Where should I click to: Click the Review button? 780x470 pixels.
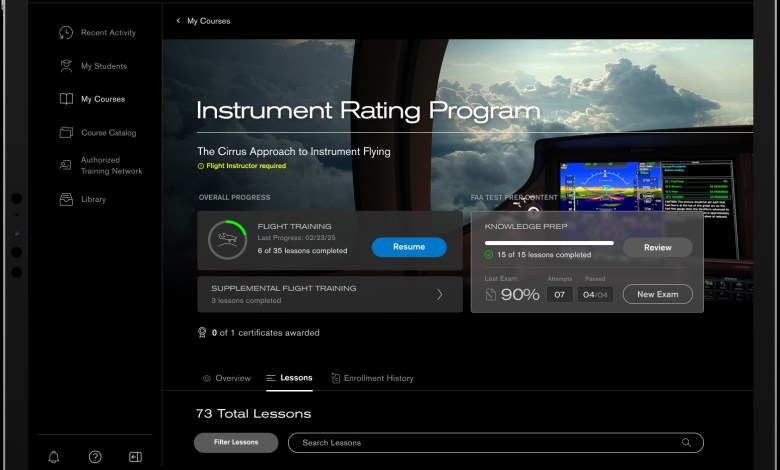click(x=658, y=248)
